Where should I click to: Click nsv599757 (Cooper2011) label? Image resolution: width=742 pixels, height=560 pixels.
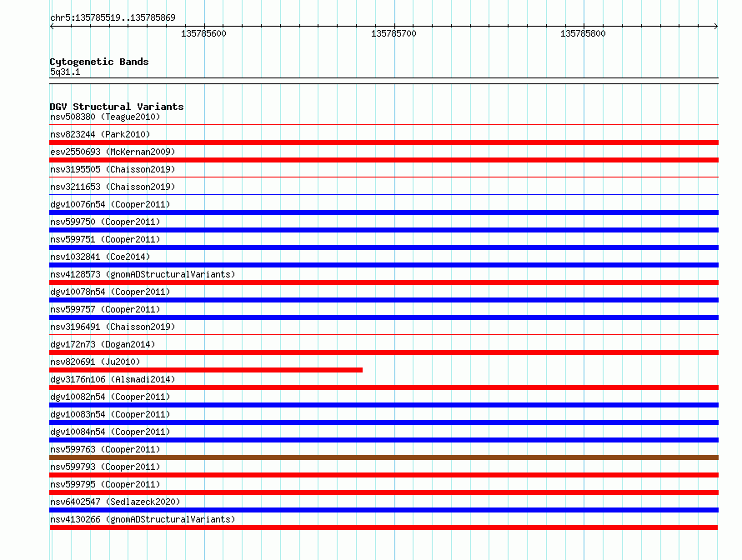[x=105, y=309]
